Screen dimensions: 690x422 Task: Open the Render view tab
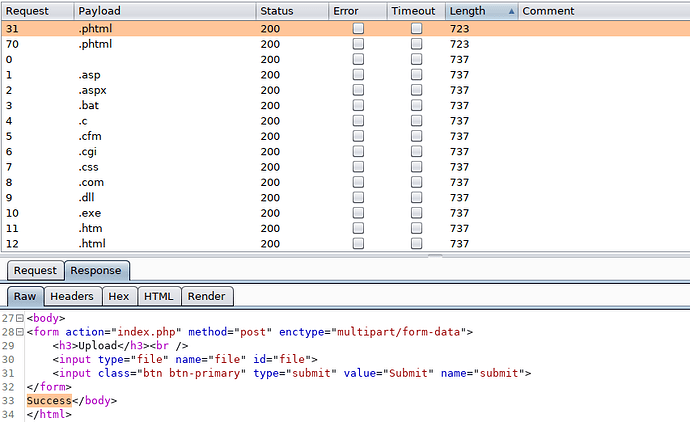[206, 297]
